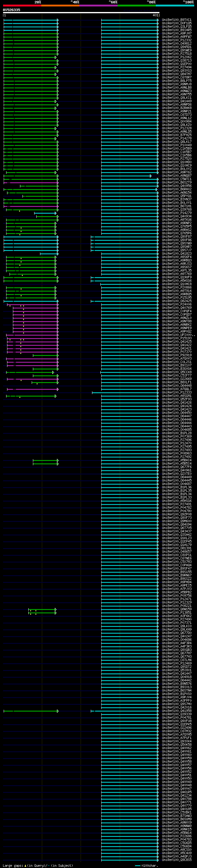Select hit label UniRef100_C6TM32
The width and height of the screenshot is (197, 868).
[x=177, y=731]
